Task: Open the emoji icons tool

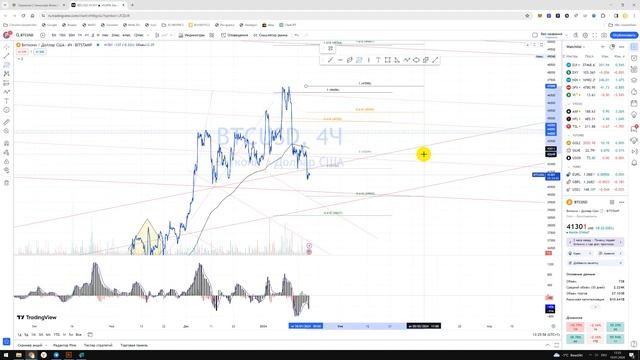Action: point(6,110)
